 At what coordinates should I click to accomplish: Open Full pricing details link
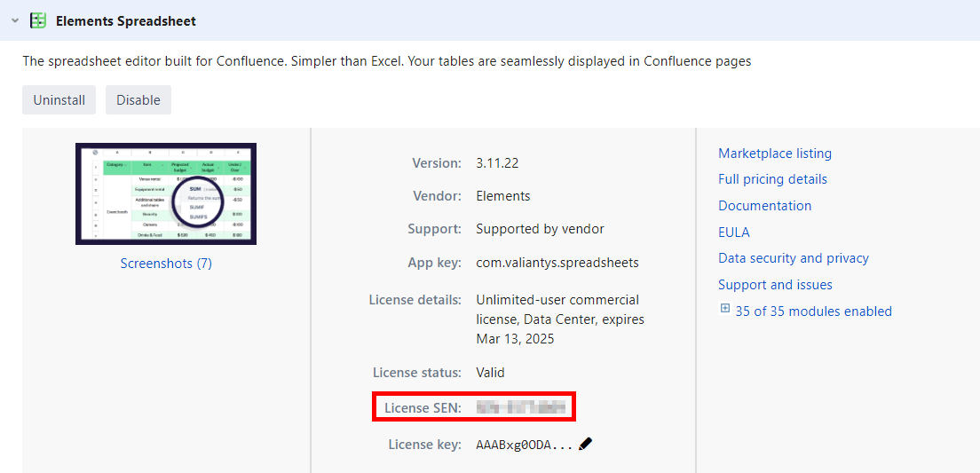[x=772, y=179]
